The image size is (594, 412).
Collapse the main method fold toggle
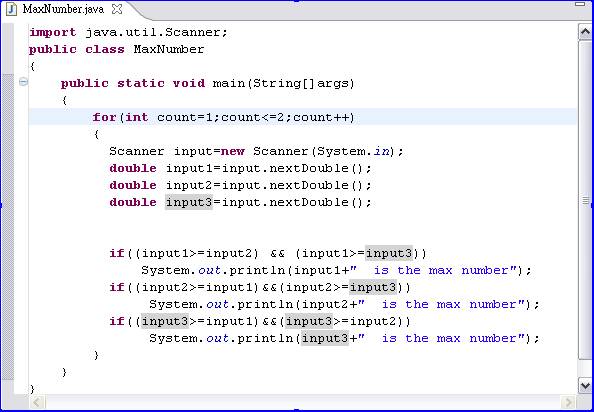click(x=23, y=82)
